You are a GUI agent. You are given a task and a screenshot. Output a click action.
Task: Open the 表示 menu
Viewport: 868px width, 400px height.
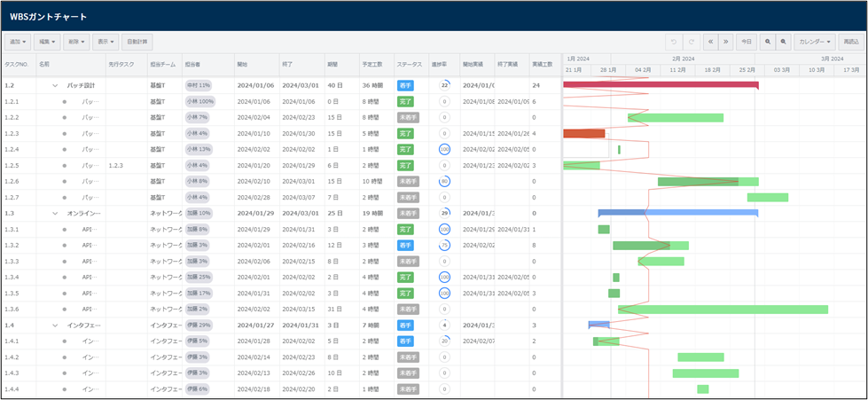click(105, 42)
